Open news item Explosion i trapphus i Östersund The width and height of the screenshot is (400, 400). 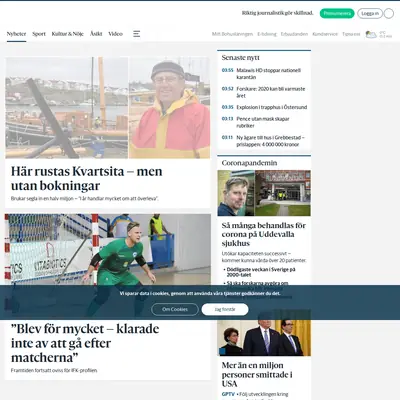click(272, 107)
